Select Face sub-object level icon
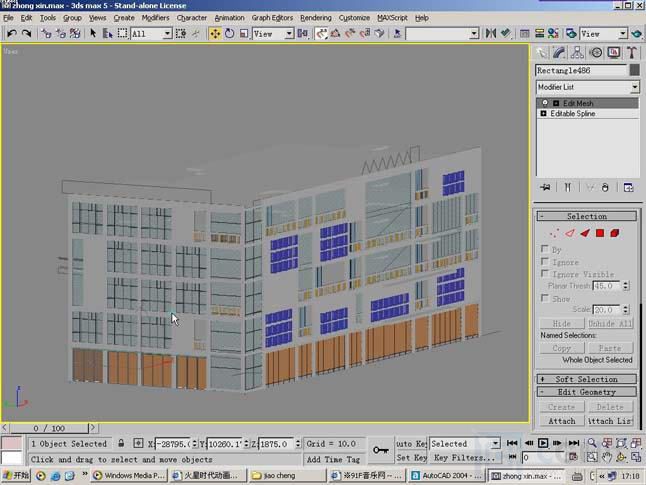Screen dimensions: 646x485 point(585,234)
